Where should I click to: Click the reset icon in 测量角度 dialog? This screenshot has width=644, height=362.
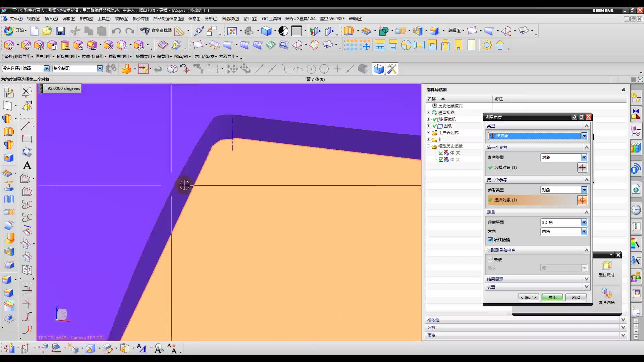tap(574, 117)
